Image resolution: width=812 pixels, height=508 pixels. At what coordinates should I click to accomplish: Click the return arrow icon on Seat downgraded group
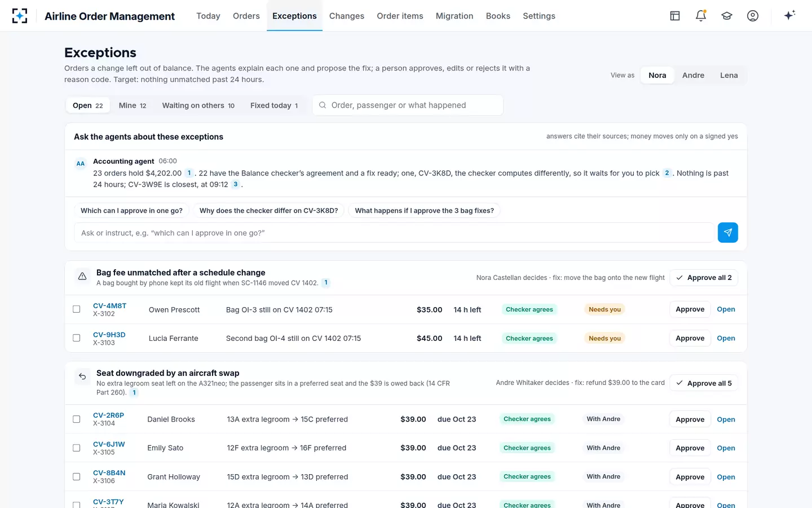point(82,376)
